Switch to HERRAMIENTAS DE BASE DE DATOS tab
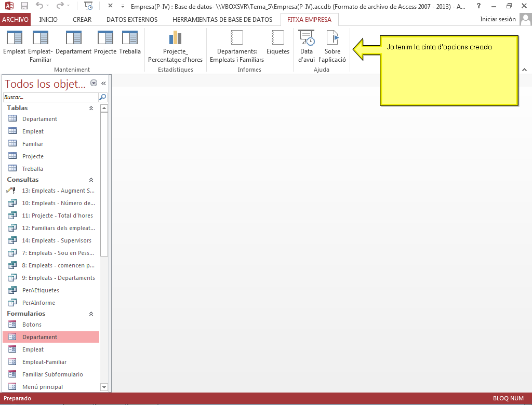Viewport: 532px width, 405px height. coord(222,19)
